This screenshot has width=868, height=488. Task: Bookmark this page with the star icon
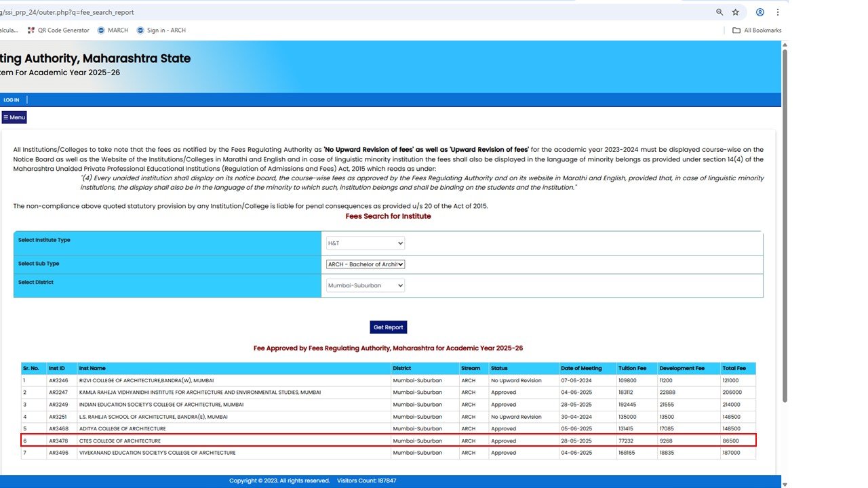point(736,12)
